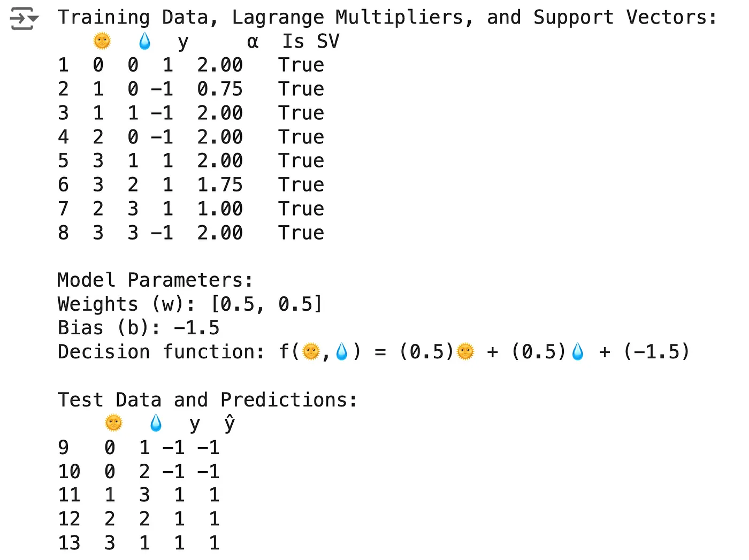Click the ŷ column header in test table
This screenshot has height=560, width=749.
point(230,423)
